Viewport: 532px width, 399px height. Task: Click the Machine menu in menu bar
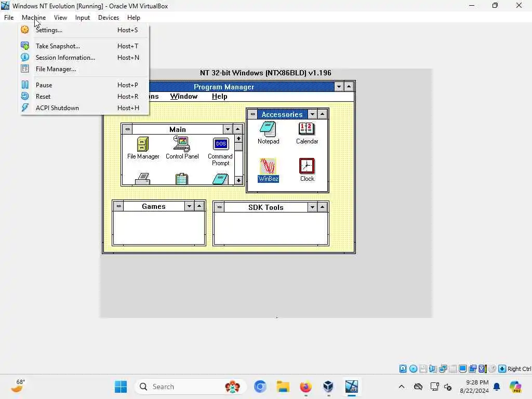34,18
